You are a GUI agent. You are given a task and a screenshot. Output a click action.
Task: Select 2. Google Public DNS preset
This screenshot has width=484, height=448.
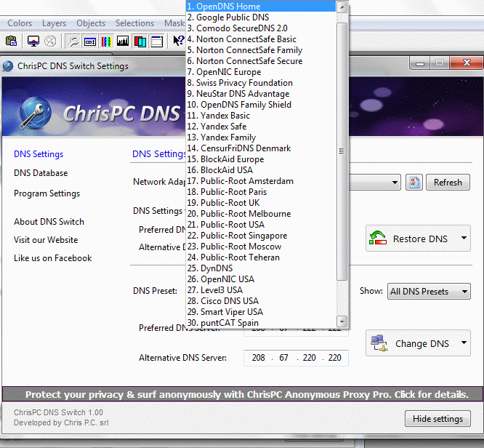point(261,17)
